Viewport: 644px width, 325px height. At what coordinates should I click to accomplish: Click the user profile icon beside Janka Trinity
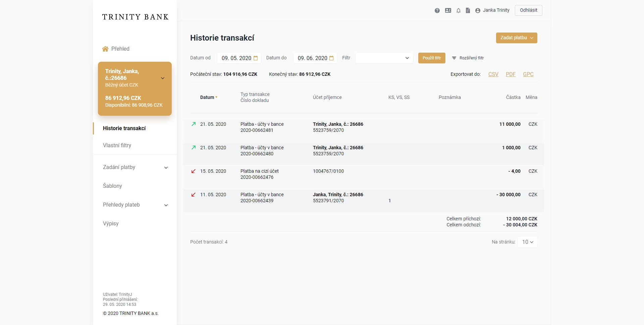pos(478,10)
